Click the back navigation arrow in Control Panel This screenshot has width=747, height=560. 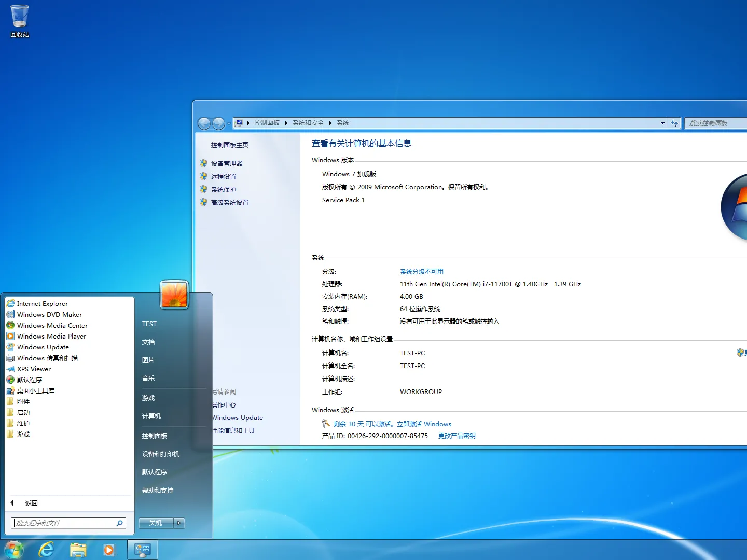(x=204, y=123)
